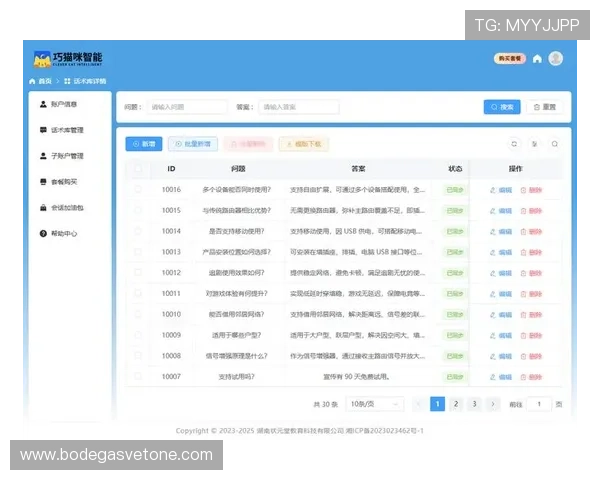
Task: Open 子账户管理 in the sidebar
Action: 62,156
